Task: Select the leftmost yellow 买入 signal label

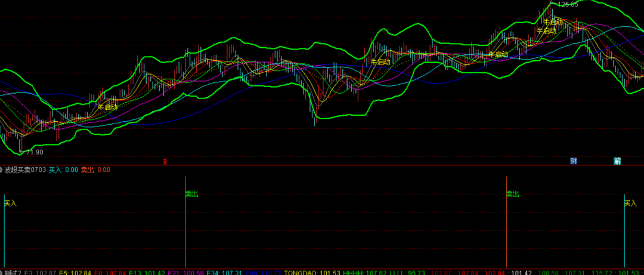Action: tap(10, 203)
